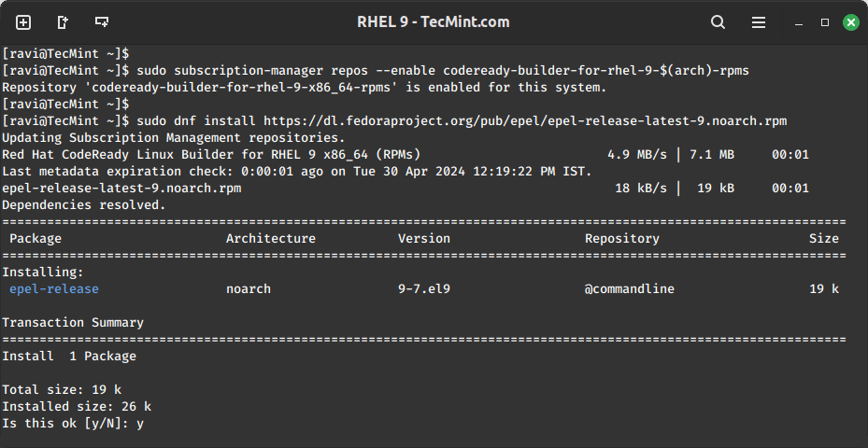Open the terminal search magnifier
The image size is (868, 448).
click(x=718, y=21)
